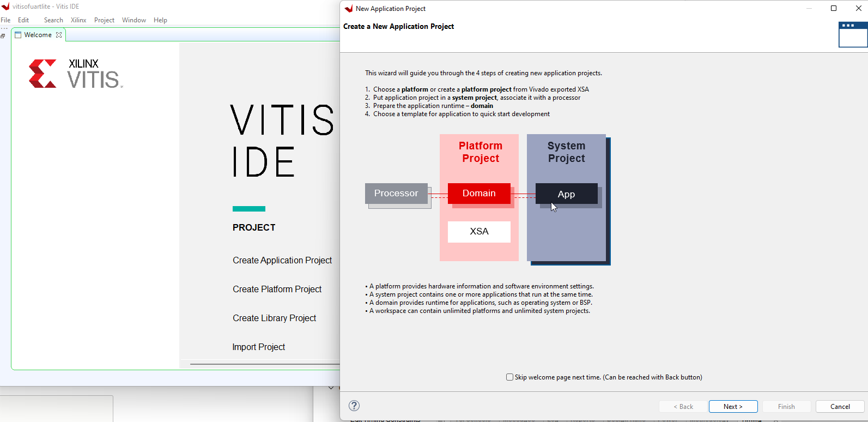
Task: Cancel the new application wizard
Action: [x=840, y=407]
